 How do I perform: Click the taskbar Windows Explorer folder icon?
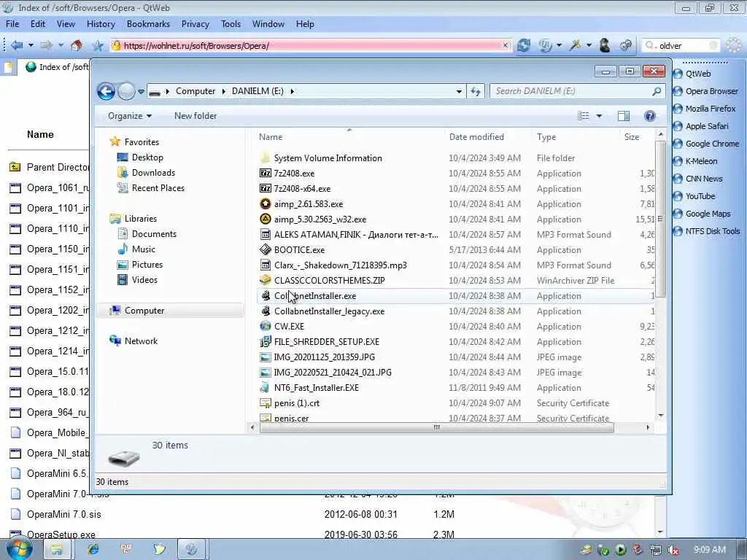point(57,549)
